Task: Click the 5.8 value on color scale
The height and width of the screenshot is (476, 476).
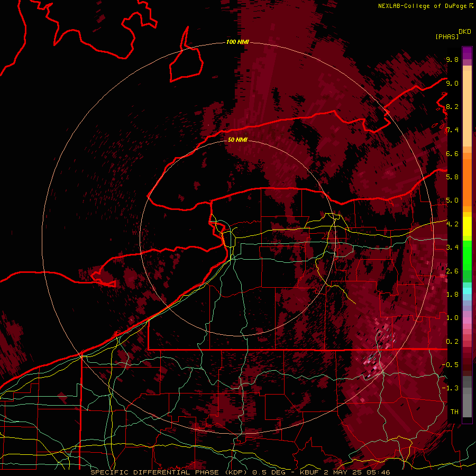Action: 452,177
